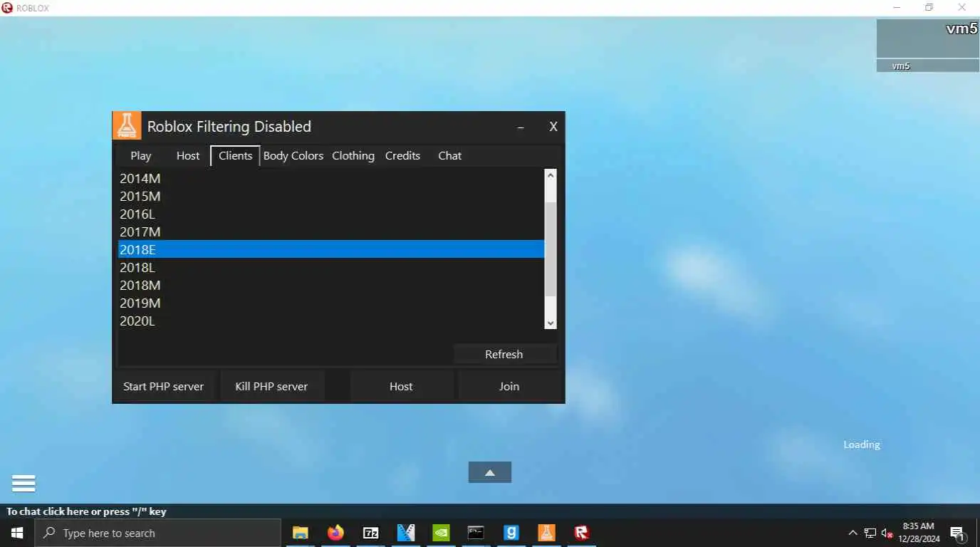
Task: Click the client list scrollbar thumb
Action: point(551,249)
